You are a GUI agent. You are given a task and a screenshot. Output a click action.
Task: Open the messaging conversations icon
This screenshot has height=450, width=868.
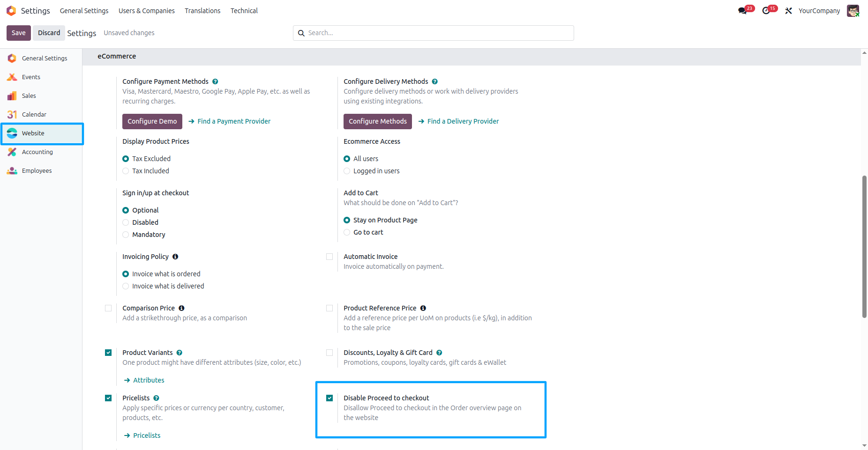coord(742,10)
